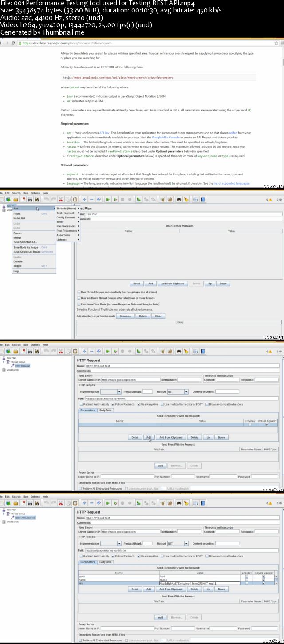The image size is (284, 644).
Task: Click the Remote Start icon in third frame toolbar
Action: [138, 351]
